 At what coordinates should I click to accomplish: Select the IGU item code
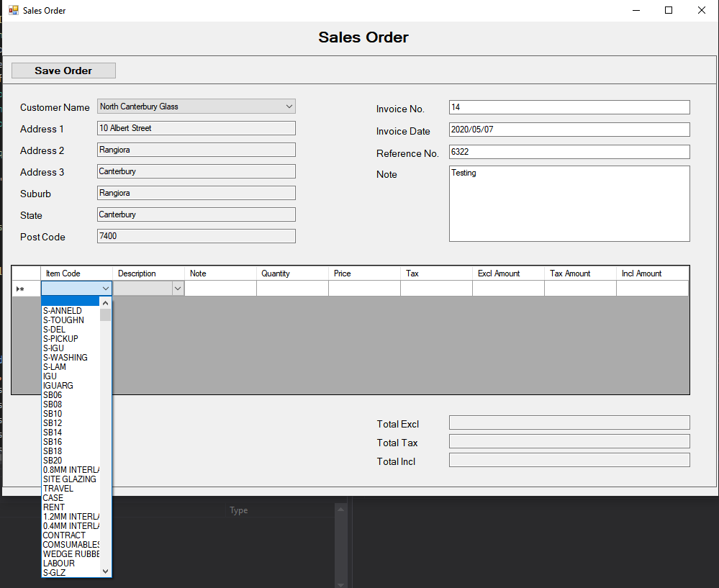pyautogui.click(x=71, y=376)
